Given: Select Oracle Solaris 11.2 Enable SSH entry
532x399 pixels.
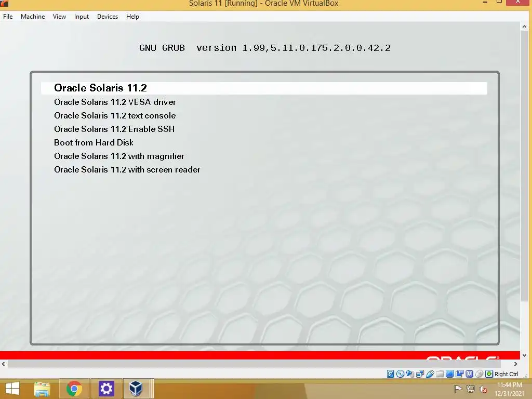Looking at the screenshot, I should [114, 129].
